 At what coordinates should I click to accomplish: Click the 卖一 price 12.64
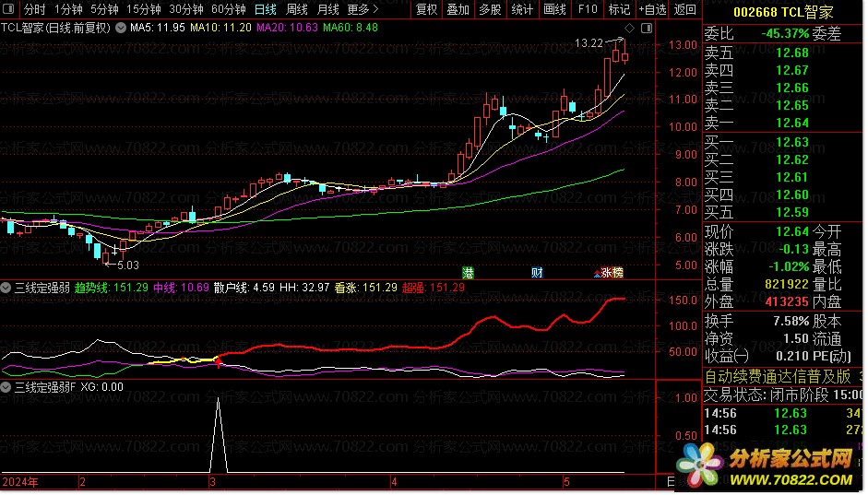tap(792, 123)
